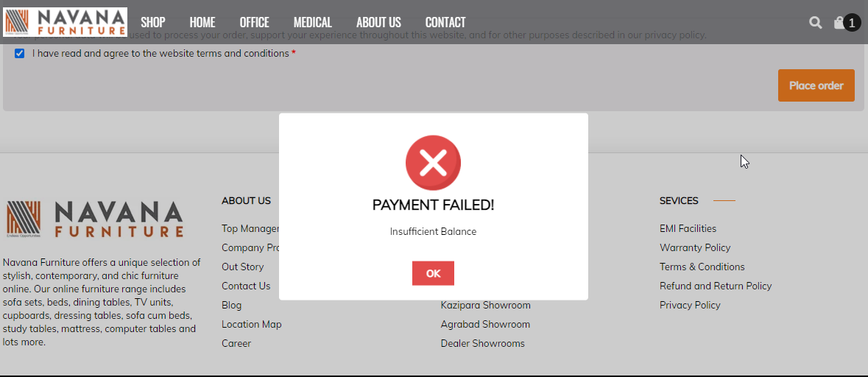Go to the OFFICE menu item
Viewport: 868px width, 377px height.
(254, 23)
